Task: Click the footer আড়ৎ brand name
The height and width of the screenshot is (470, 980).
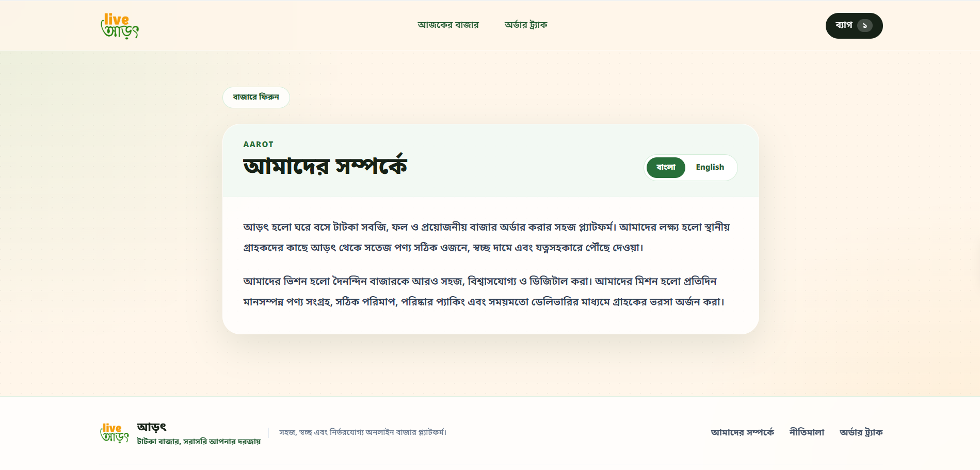Action: [151, 427]
